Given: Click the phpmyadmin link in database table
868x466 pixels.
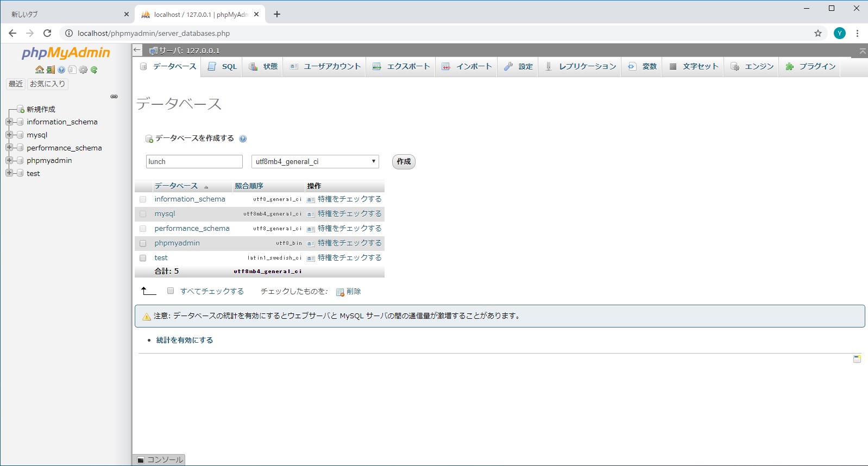Looking at the screenshot, I should coord(177,243).
